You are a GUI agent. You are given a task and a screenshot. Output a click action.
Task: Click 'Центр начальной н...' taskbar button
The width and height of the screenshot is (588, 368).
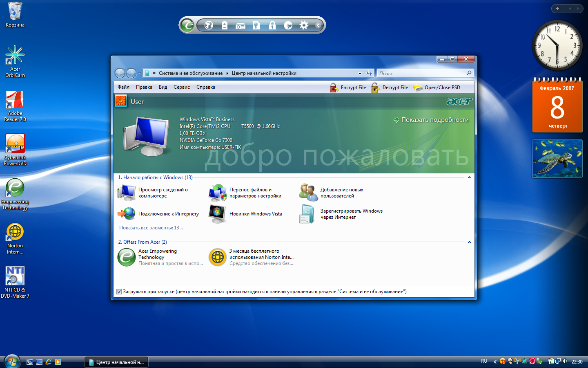[117, 362]
